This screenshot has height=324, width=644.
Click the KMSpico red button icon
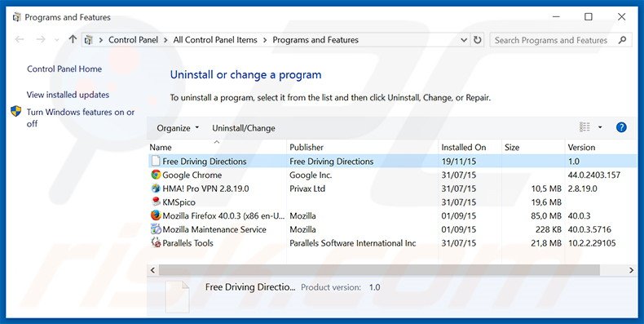pyautogui.click(x=156, y=202)
